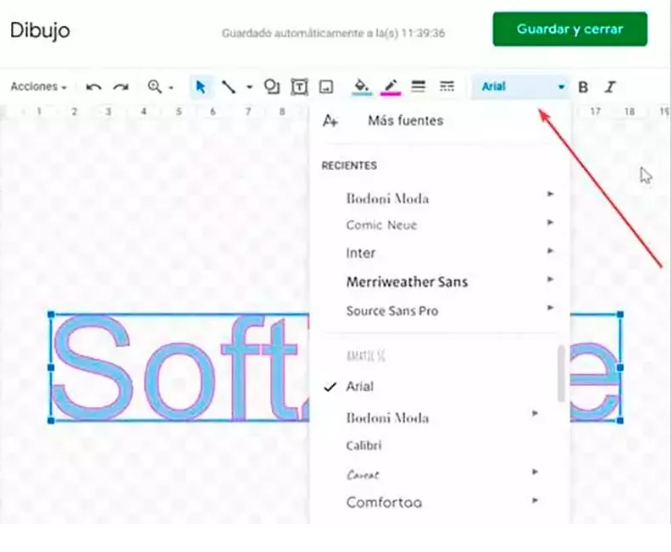Toggle bold formatting
This screenshot has height=552, width=671.
583,87
